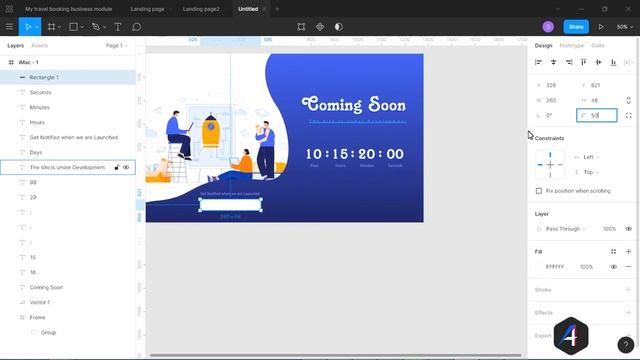The height and width of the screenshot is (360, 640).
Task: Open the Left horizontal constraint dropdown
Action: [x=591, y=157]
